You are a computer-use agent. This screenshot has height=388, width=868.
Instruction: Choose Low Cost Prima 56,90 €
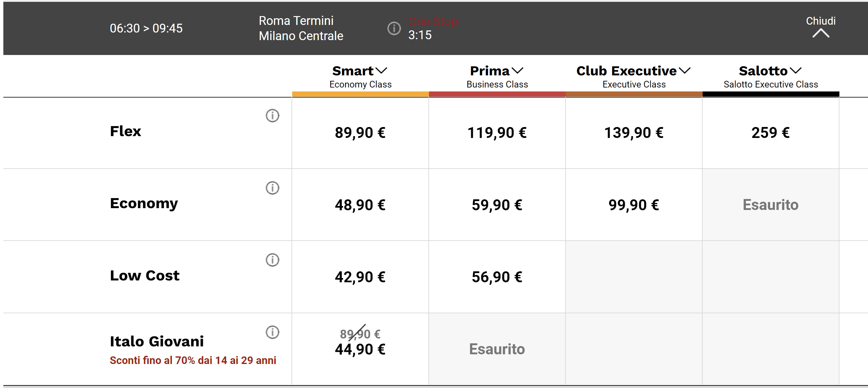pos(497,277)
